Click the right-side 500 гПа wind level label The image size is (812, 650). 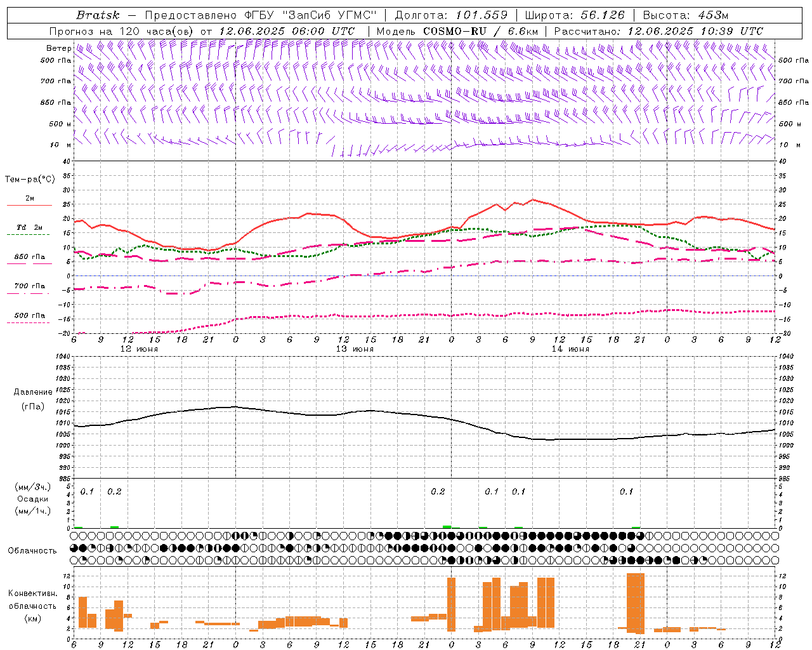tap(794, 60)
